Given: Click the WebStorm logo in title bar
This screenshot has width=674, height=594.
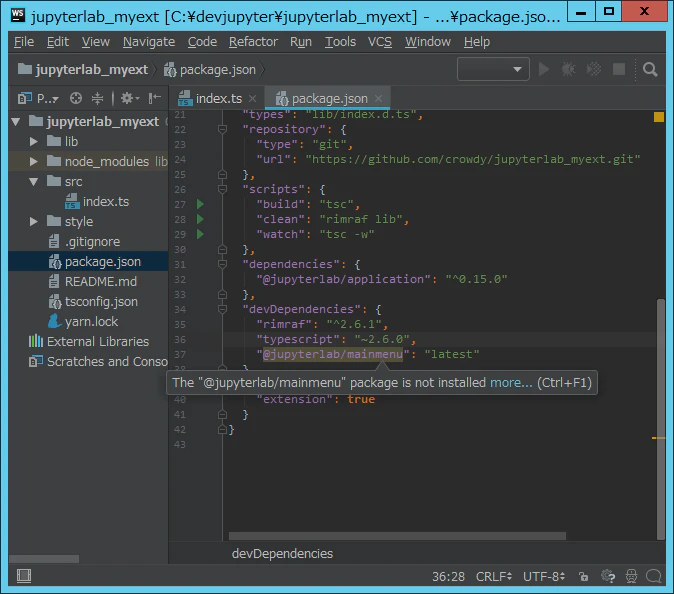Looking at the screenshot, I should pos(18,15).
